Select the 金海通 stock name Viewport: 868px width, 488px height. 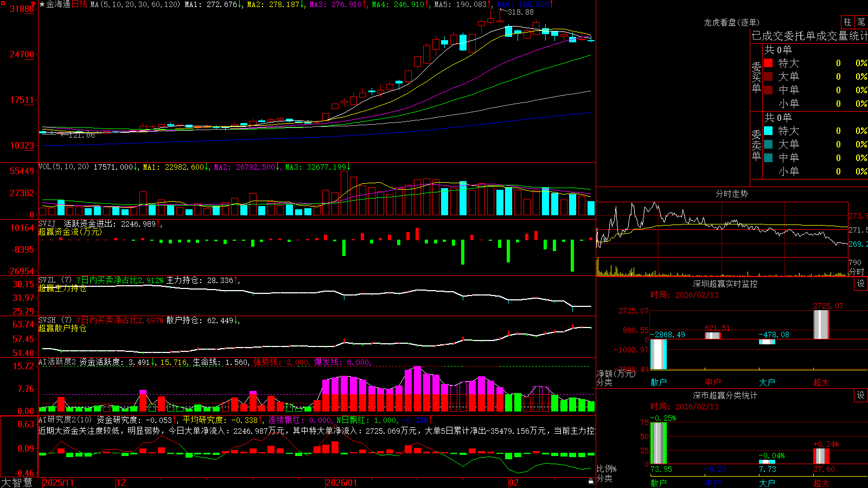(x=59, y=4)
